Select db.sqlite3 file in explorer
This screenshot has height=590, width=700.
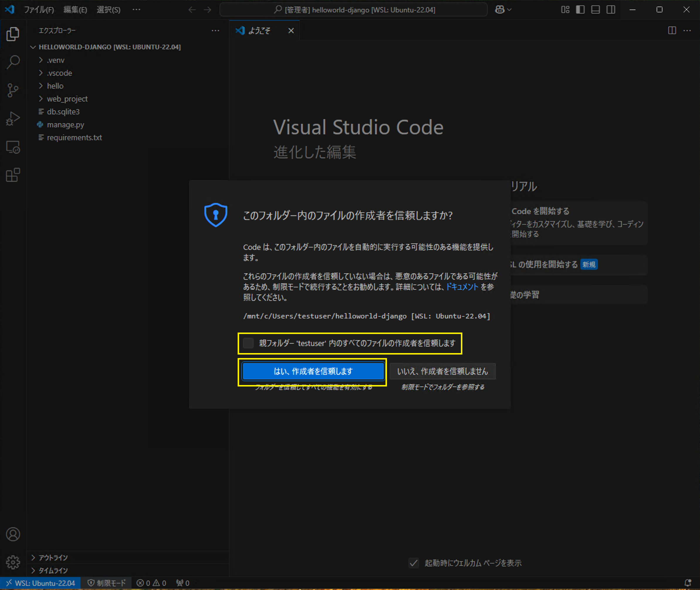(128, 112)
